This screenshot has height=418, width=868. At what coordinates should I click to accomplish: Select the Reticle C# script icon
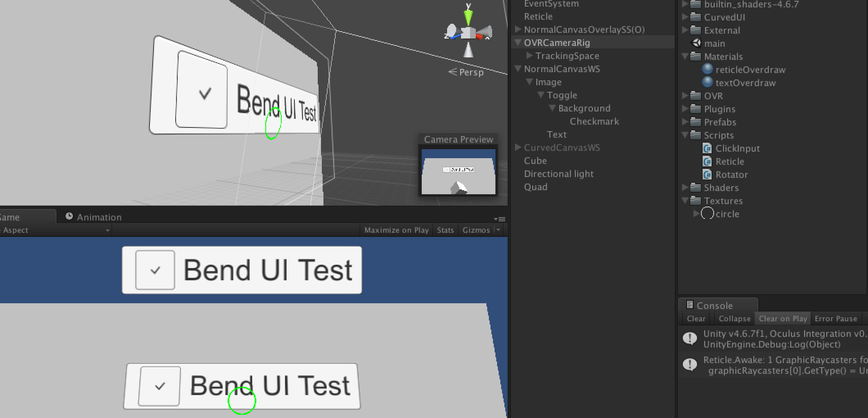[x=707, y=161]
